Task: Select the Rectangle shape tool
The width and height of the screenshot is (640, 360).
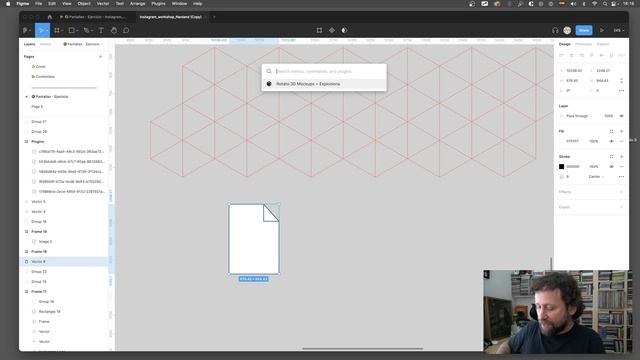Action: coord(71,30)
